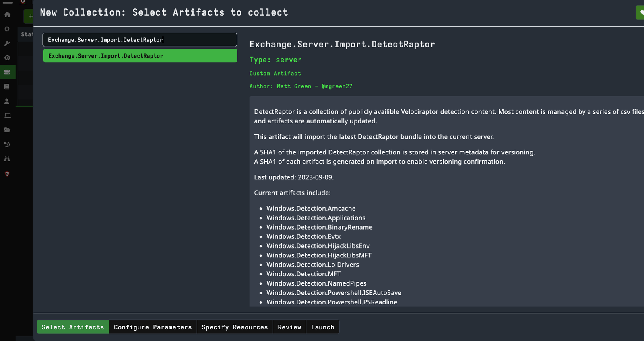Click the Velociraptor shield logo in sidebar
The width and height of the screenshot is (644, 341).
click(7, 174)
